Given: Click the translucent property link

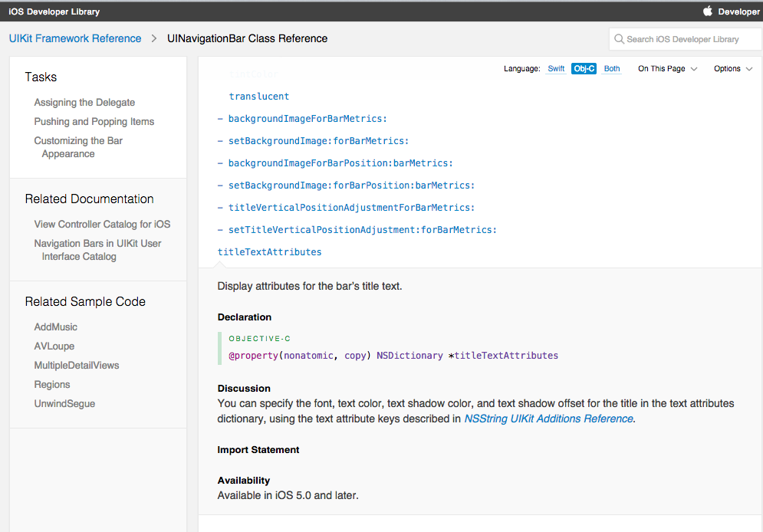Looking at the screenshot, I should tap(258, 97).
